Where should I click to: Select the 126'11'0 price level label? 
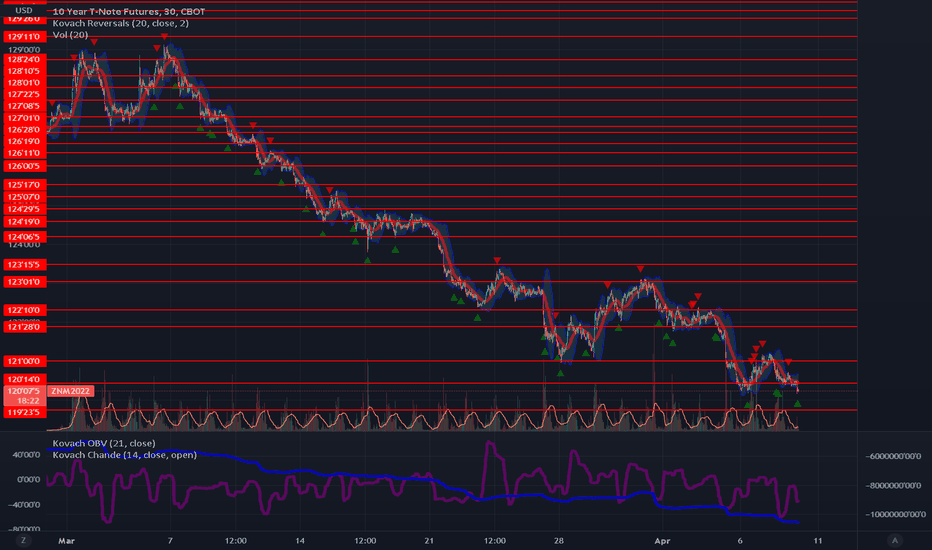click(24, 153)
